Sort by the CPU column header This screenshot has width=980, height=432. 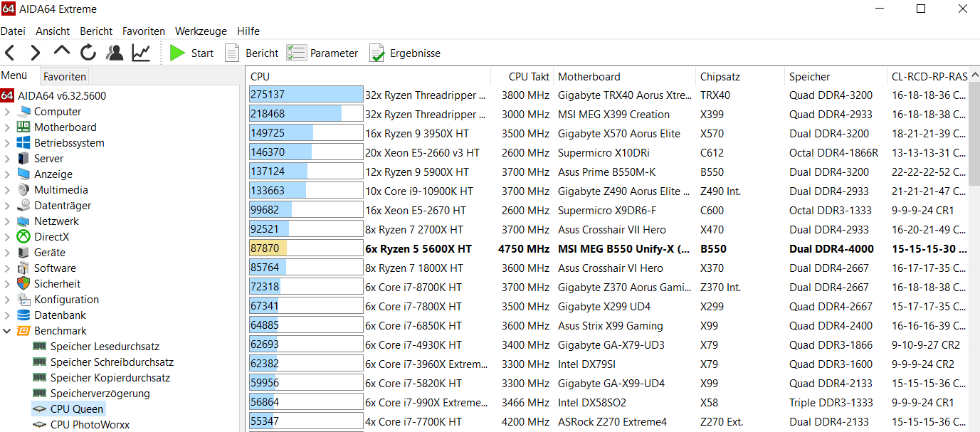coord(369,76)
